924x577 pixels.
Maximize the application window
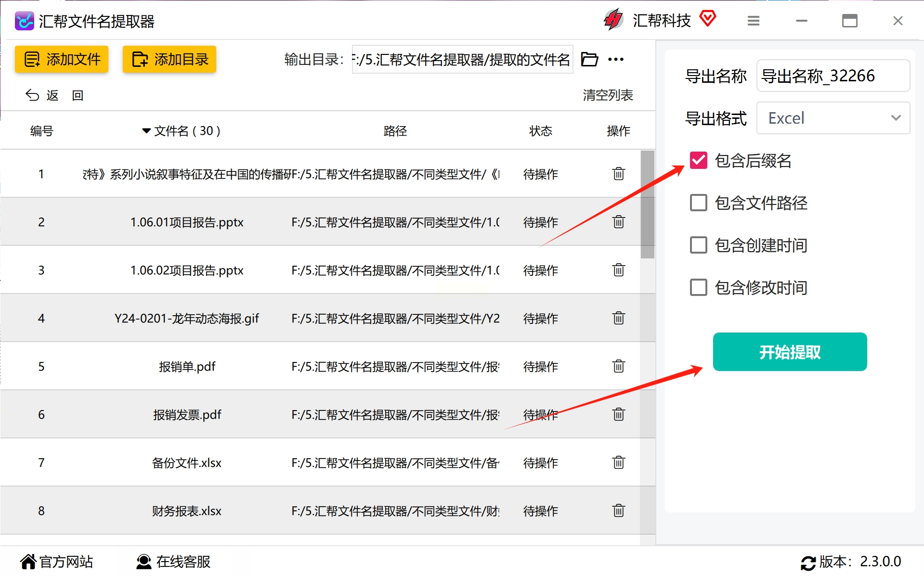(x=850, y=21)
